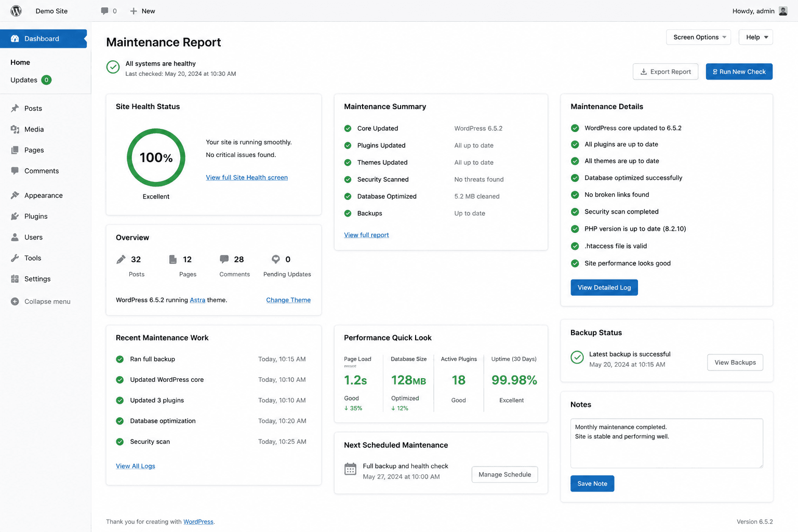
Task: Click the Settings sliders icon in sidebar
Action: coord(15,279)
